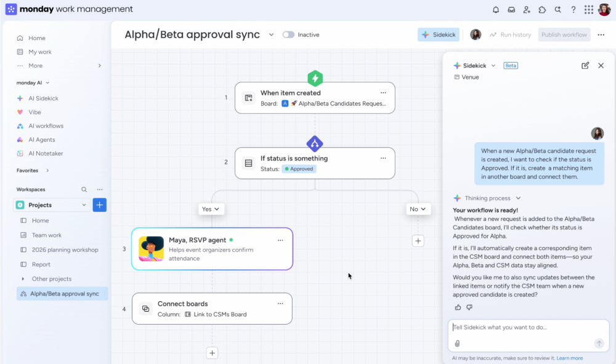Click the notifications bell icon
The height and width of the screenshot is (364, 616).
(x=496, y=10)
